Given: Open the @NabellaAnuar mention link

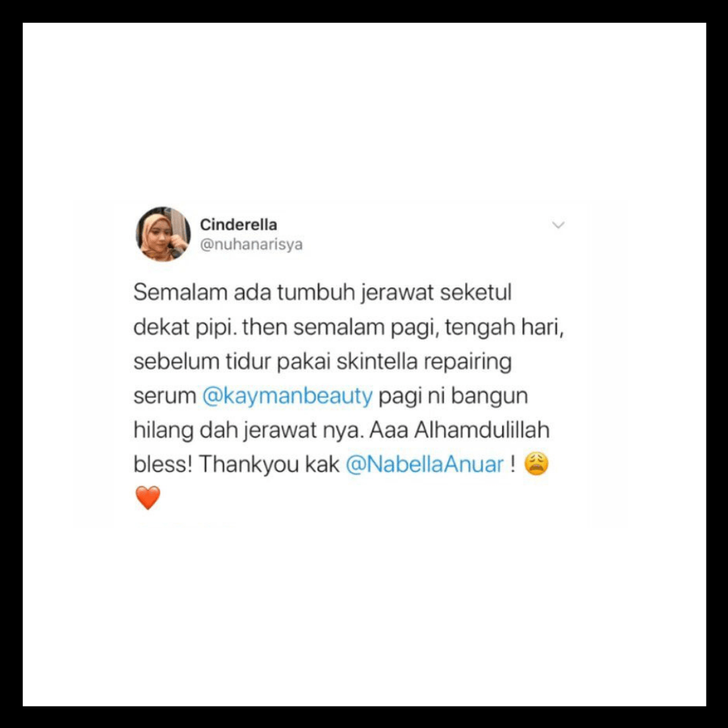Looking at the screenshot, I should (x=425, y=464).
